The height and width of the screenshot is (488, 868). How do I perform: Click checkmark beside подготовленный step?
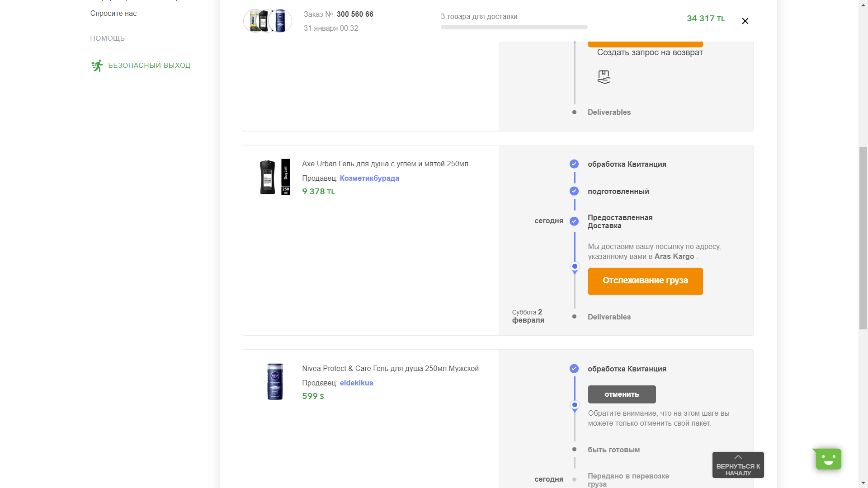574,191
